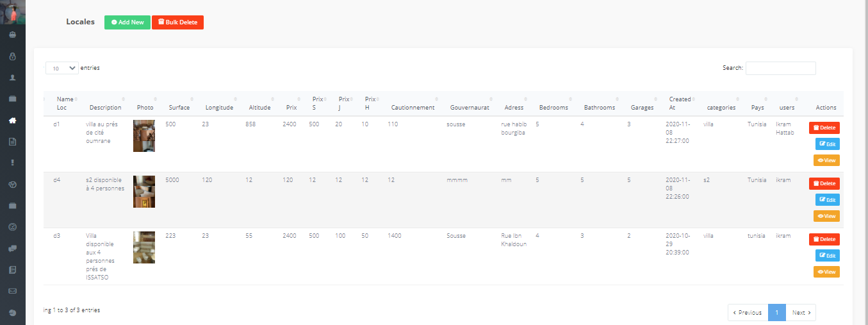Delete the d1 villa listing
The width and height of the screenshot is (868, 325).
click(x=824, y=128)
